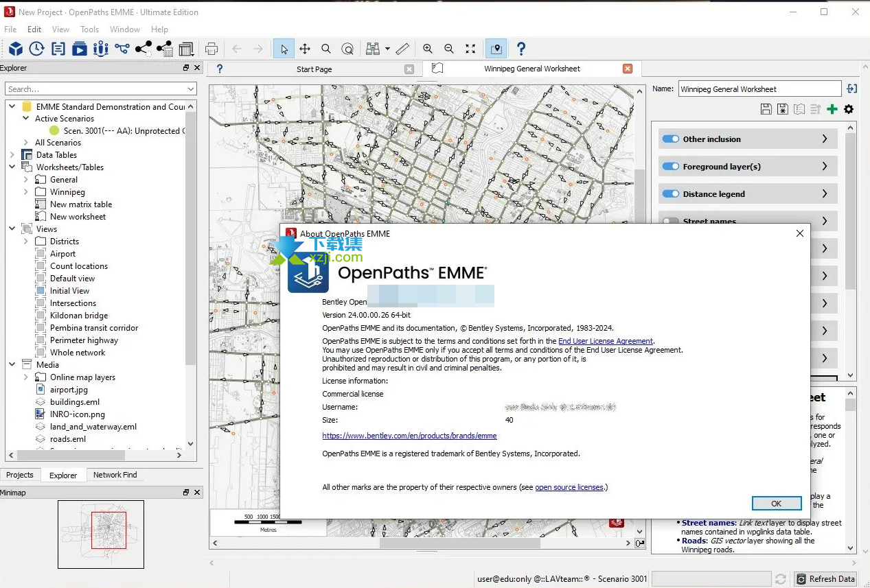Click the Minimap thumbnail view

pyautogui.click(x=101, y=534)
